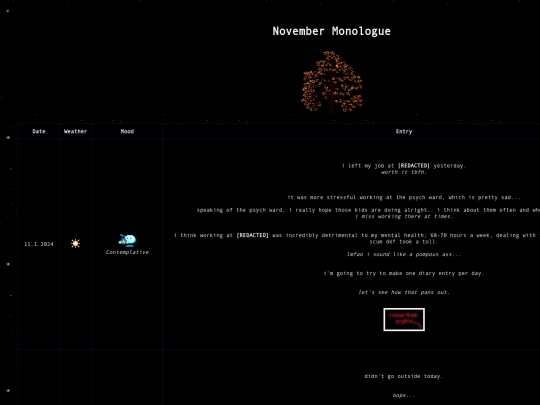Click the 'Date' column header
The height and width of the screenshot is (405, 540).
click(39, 131)
